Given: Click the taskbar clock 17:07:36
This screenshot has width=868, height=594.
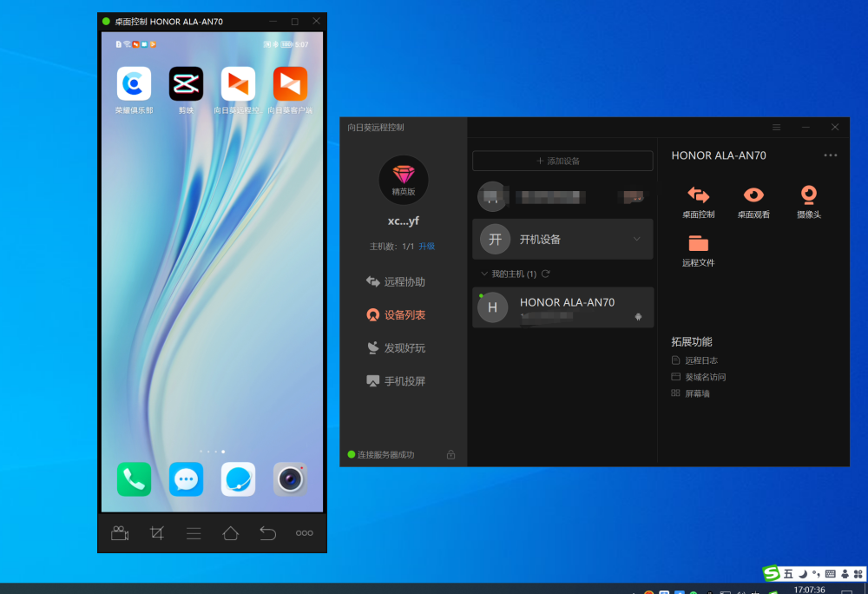Looking at the screenshot, I should (809, 590).
